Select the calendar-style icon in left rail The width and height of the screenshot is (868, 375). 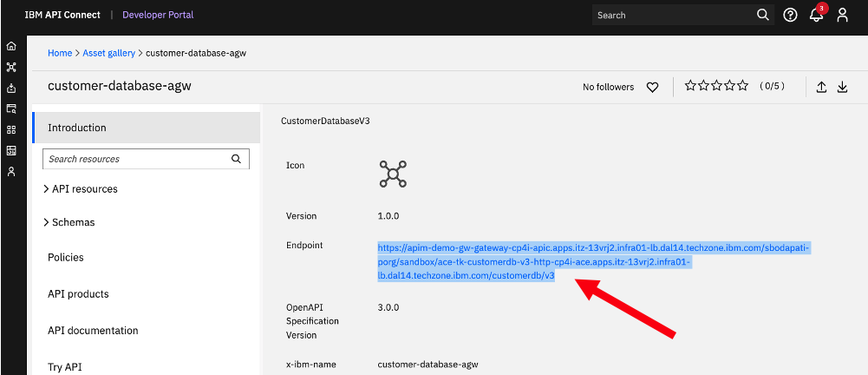click(x=11, y=150)
